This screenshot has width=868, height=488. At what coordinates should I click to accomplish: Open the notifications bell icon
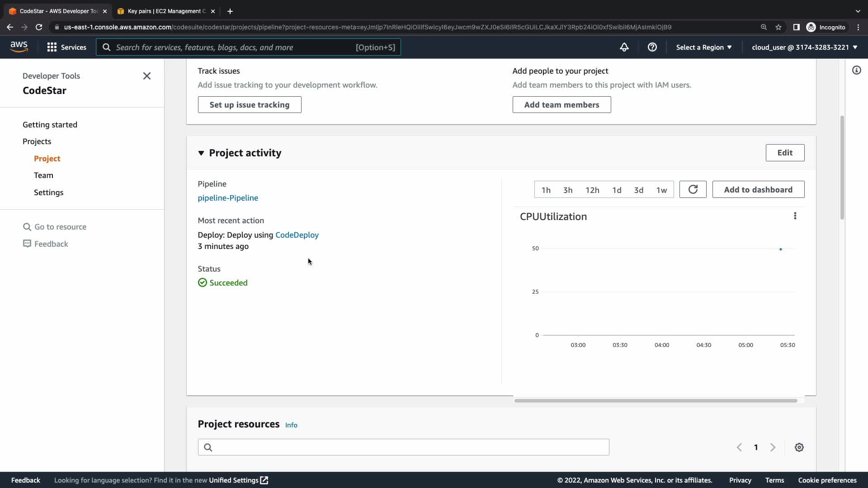(624, 47)
